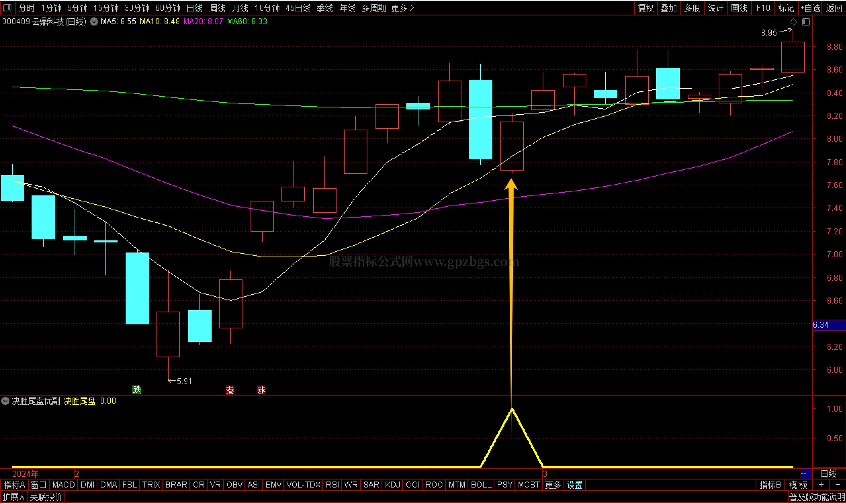Toggle the 叠加 overlay option
The image size is (846, 504).
click(669, 8)
